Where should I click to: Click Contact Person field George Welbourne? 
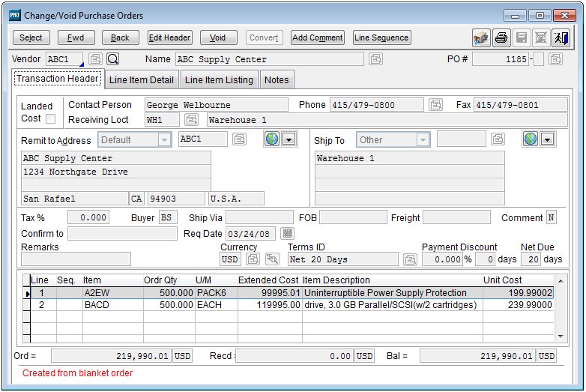point(217,105)
